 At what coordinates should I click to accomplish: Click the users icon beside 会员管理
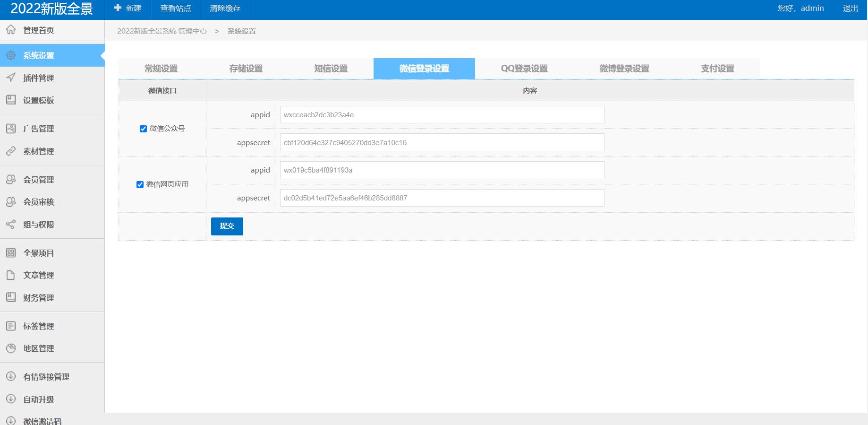(x=11, y=179)
